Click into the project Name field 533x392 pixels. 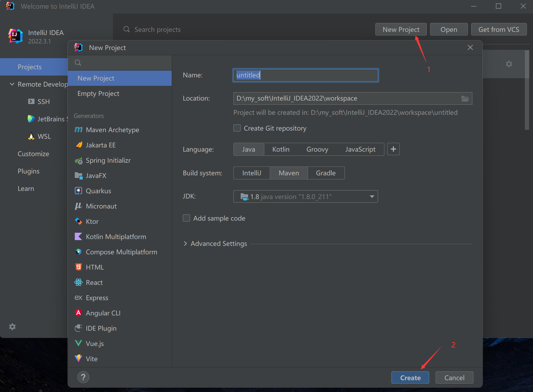[305, 75]
